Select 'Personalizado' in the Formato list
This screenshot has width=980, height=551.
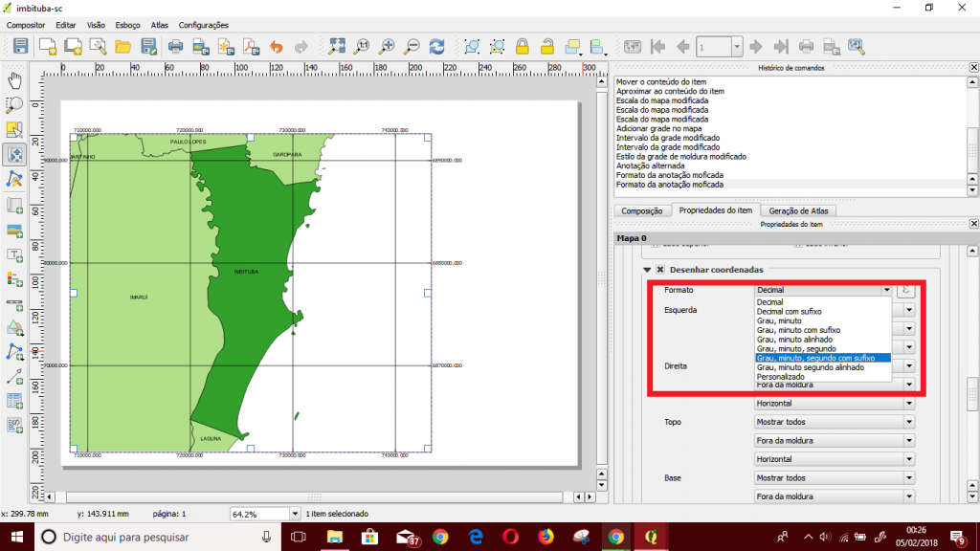click(x=781, y=376)
